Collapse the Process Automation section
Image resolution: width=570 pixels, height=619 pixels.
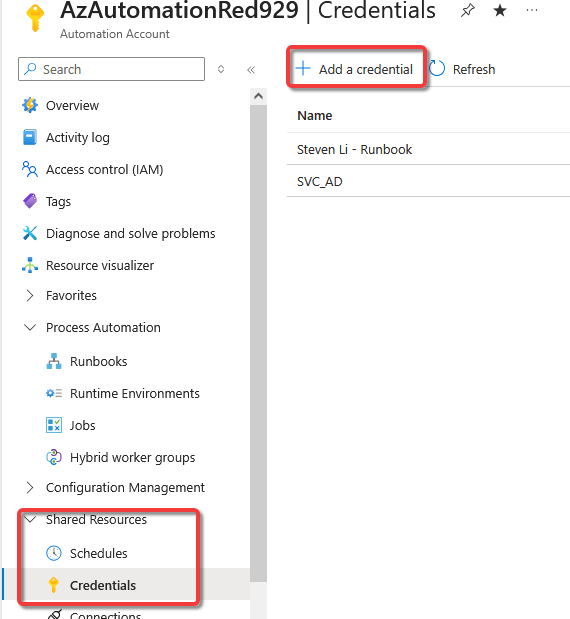tap(30, 327)
